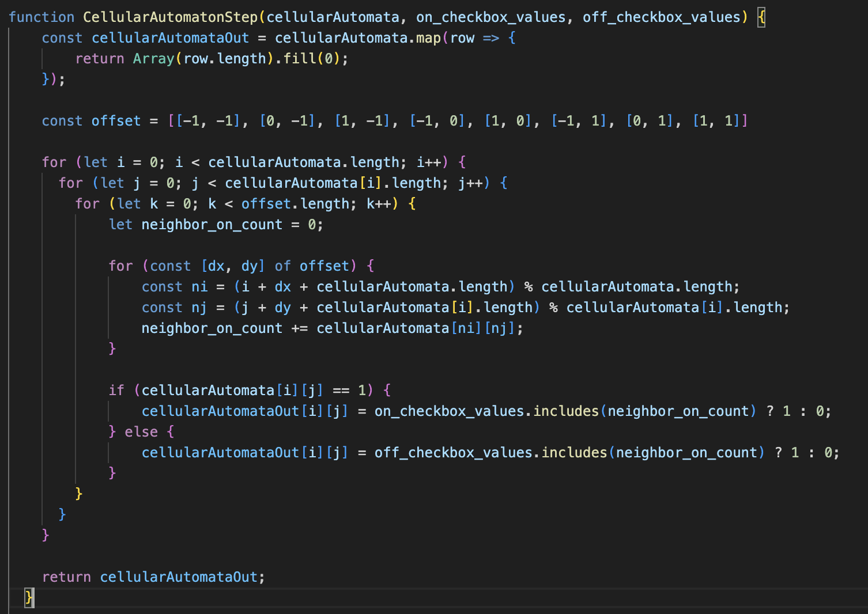Click the else keyword
The image size is (868, 614).
(x=141, y=432)
